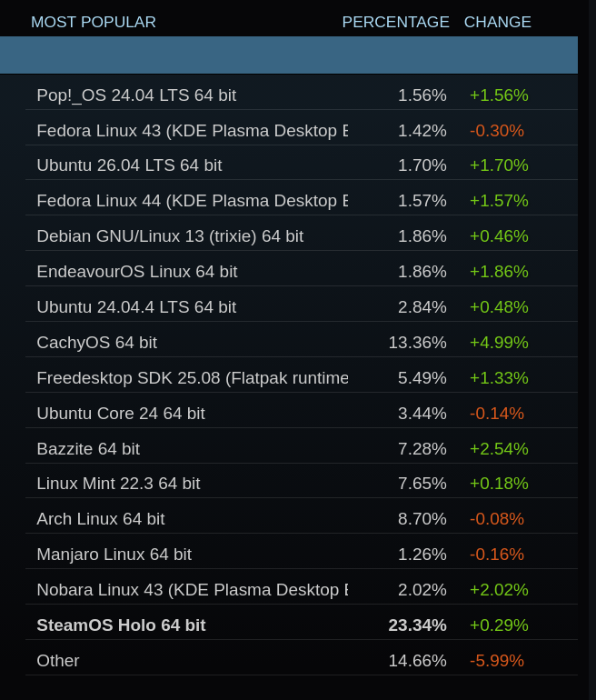Click the -5.99% change for Other
This screenshot has width=596, height=700.
coord(497,661)
